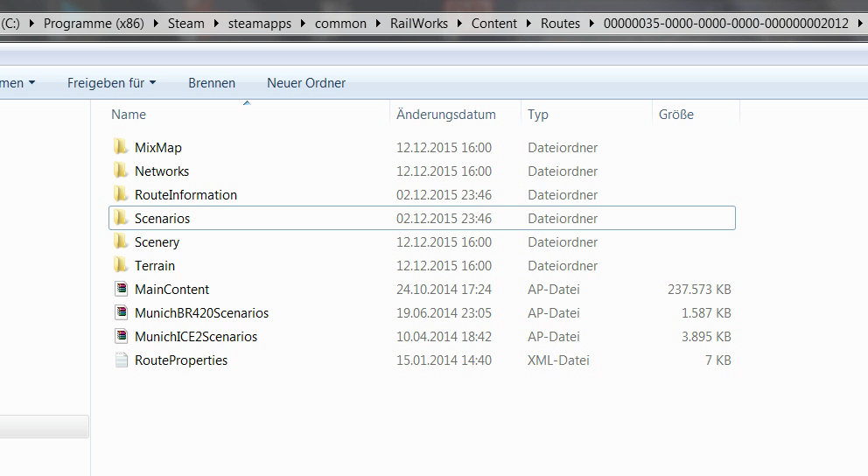Image resolution: width=868 pixels, height=476 pixels.
Task: Select the RouteProperties XML file icon
Action: point(122,360)
